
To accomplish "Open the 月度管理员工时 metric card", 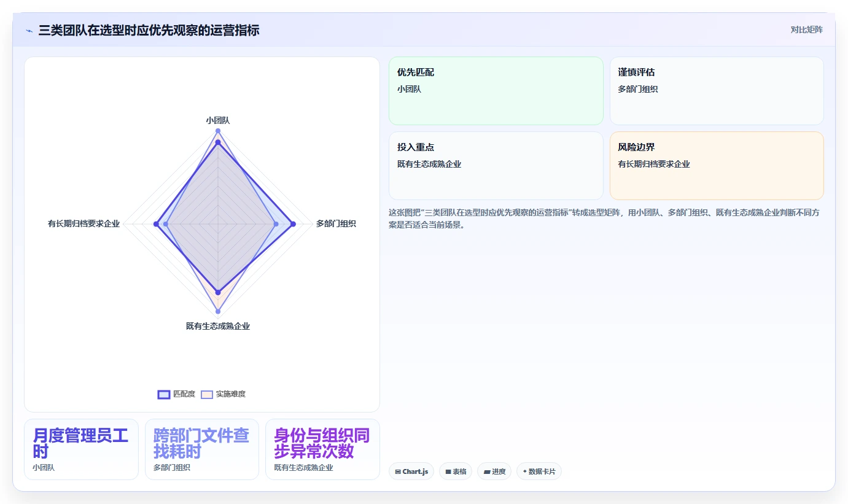I will coord(81,449).
